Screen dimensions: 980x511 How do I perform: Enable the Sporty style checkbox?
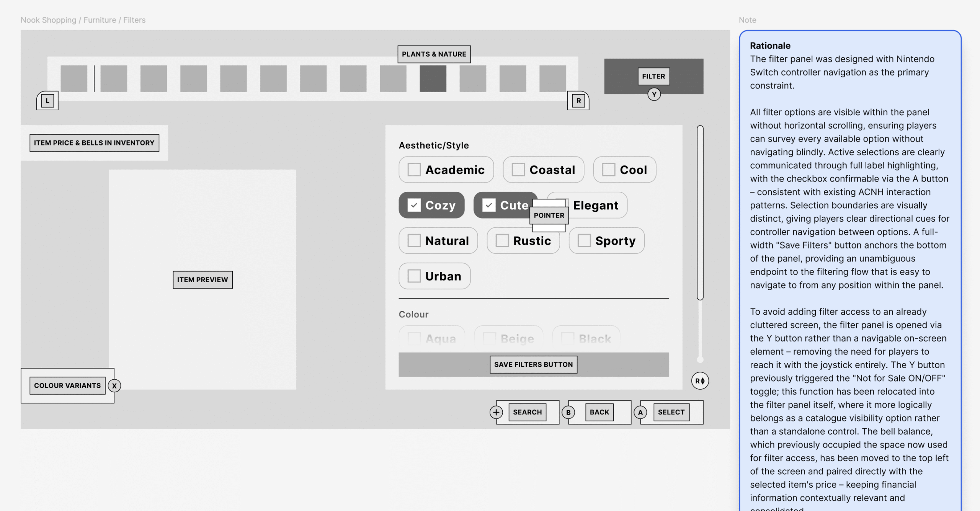(x=584, y=241)
